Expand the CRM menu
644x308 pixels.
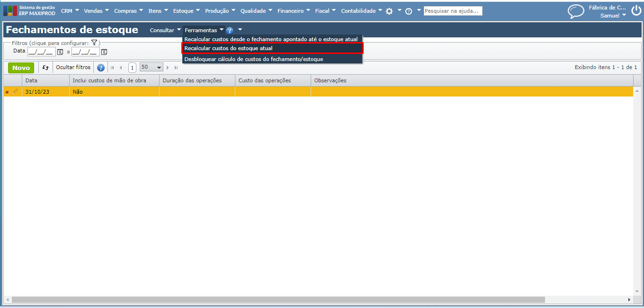[70, 11]
